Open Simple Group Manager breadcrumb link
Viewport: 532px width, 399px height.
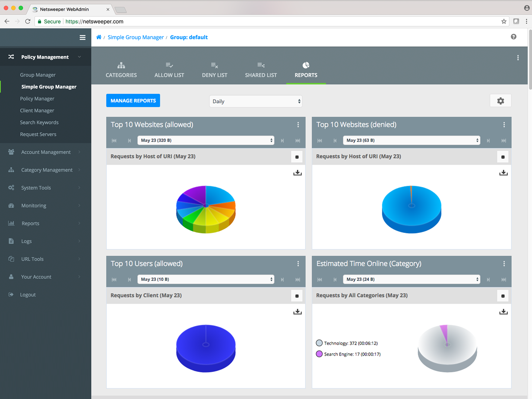click(135, 37)
